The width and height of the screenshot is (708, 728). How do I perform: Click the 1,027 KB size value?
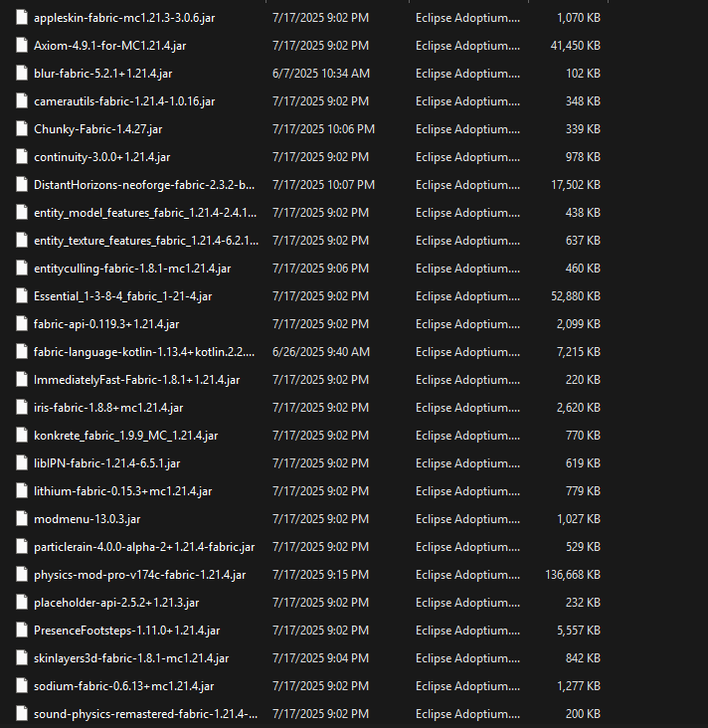point(579,519)
